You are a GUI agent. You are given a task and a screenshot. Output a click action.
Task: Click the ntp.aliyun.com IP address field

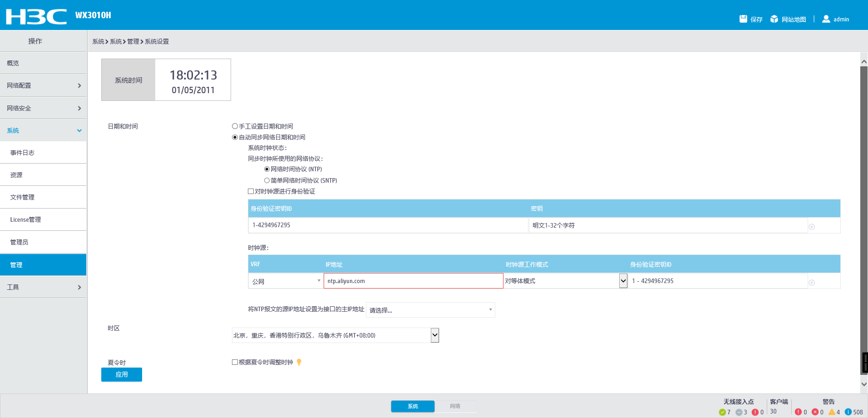[x=414, y=281]
